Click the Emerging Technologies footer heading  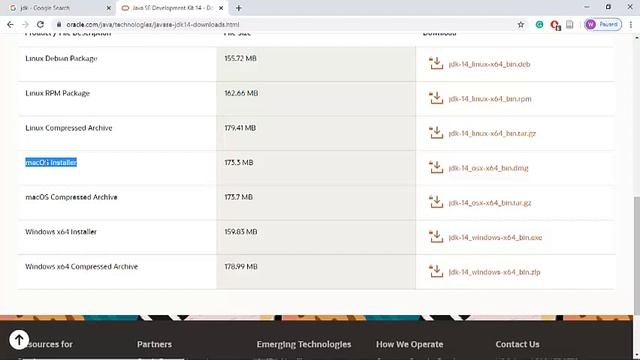304,344
